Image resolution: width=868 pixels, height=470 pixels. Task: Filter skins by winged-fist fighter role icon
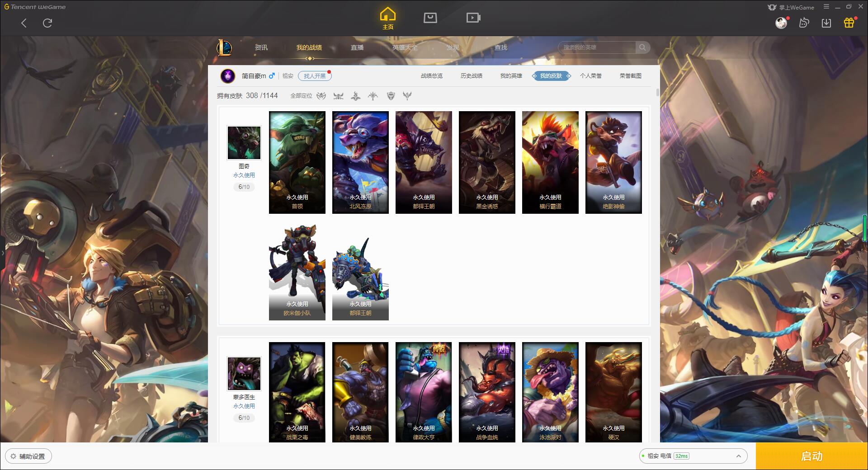click(x=321, y=96)
